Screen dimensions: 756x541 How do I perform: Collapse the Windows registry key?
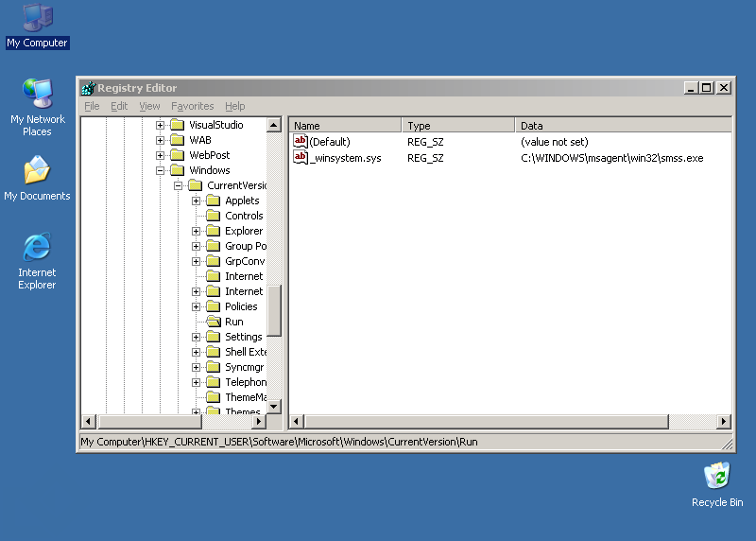160,170
